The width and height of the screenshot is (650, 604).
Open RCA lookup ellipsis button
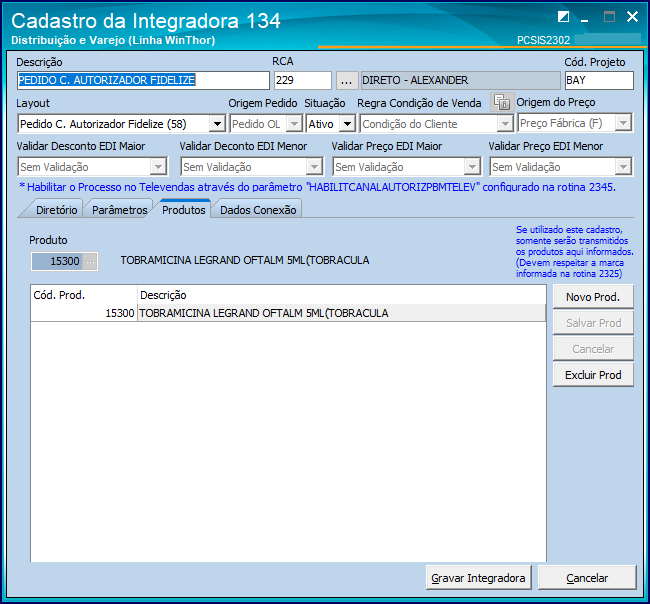(x=347, y=80)
